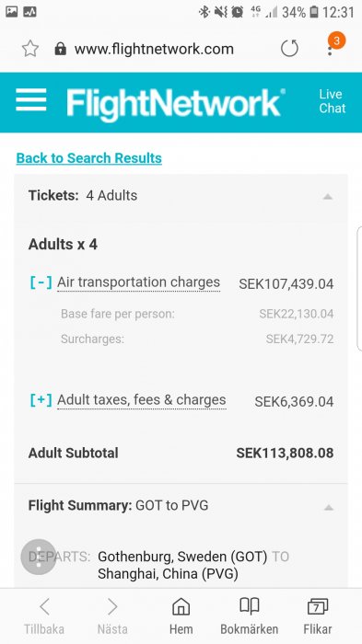The height and width of the screenshot is (644, 362).
Task: Show open tabs with Flikar
Action: [x=318, y=615]
